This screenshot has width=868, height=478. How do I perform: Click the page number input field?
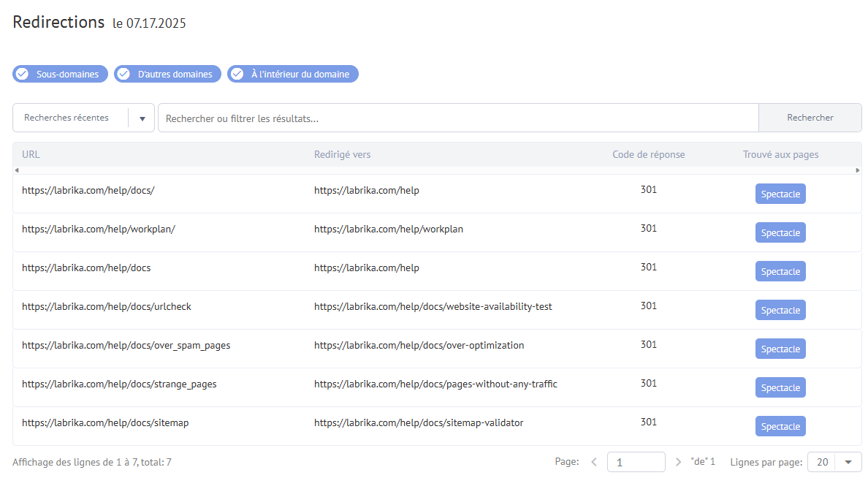click(636, 462)
